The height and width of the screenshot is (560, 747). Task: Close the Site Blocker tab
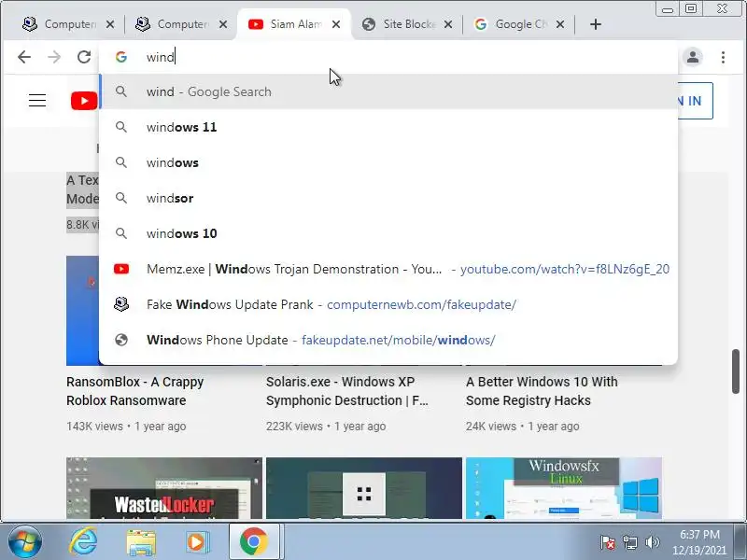pyautogui.click(x=448, y=24)
